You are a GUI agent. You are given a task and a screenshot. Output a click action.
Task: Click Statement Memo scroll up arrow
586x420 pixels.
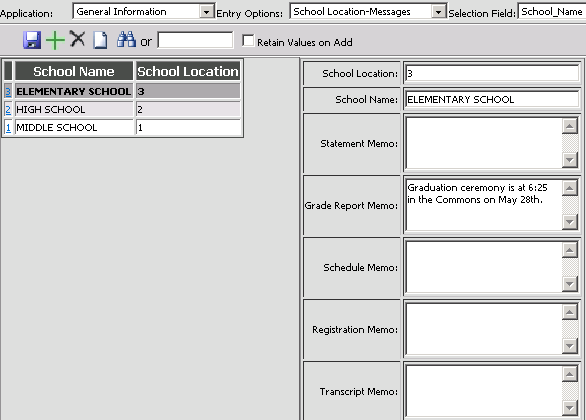(570, 126)
